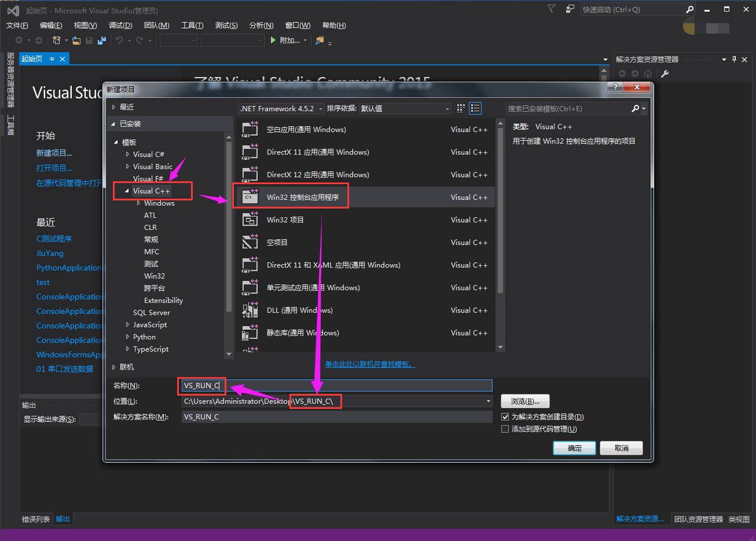Click the Solution Explorer properties wrench icon

(665, 74)
